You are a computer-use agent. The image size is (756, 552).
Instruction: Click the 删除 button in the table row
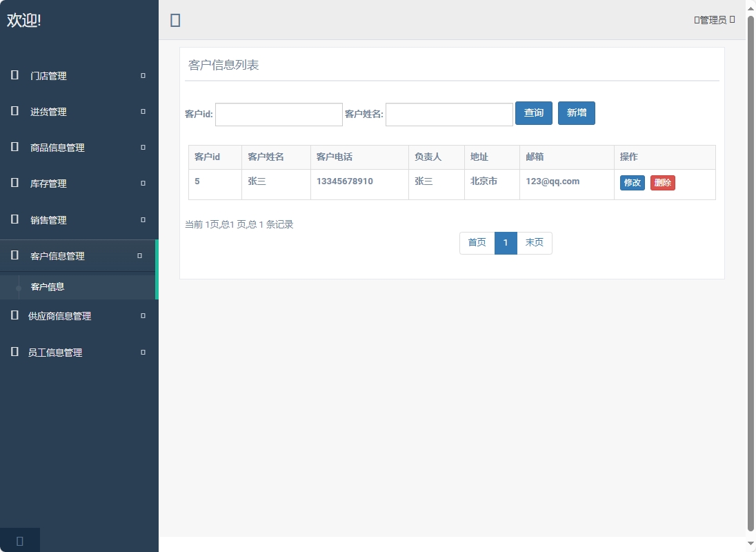[662, 184]
